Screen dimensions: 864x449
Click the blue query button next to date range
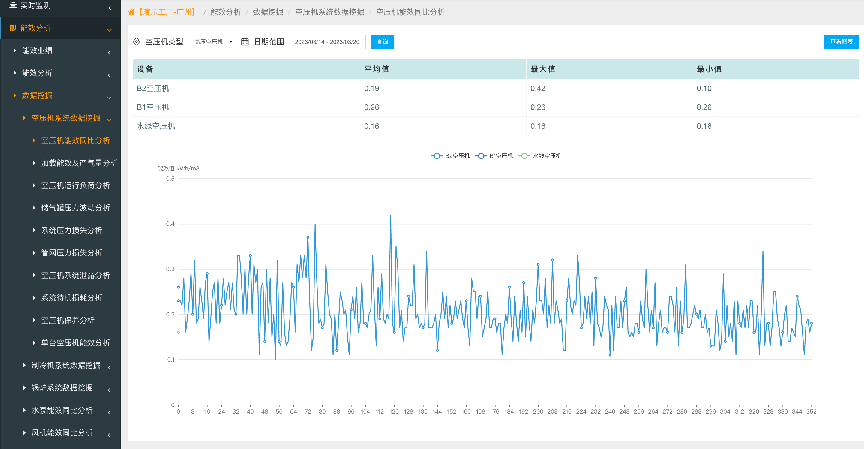pos(382,42)
